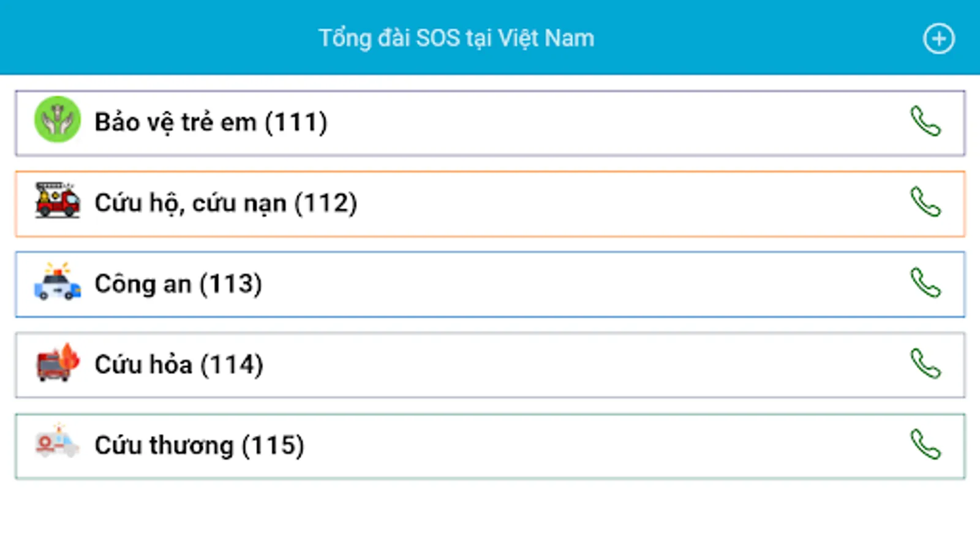Click the rescue ladder truck icon
This screenshot has height=551, width=980.
click(x=57, y=201)
